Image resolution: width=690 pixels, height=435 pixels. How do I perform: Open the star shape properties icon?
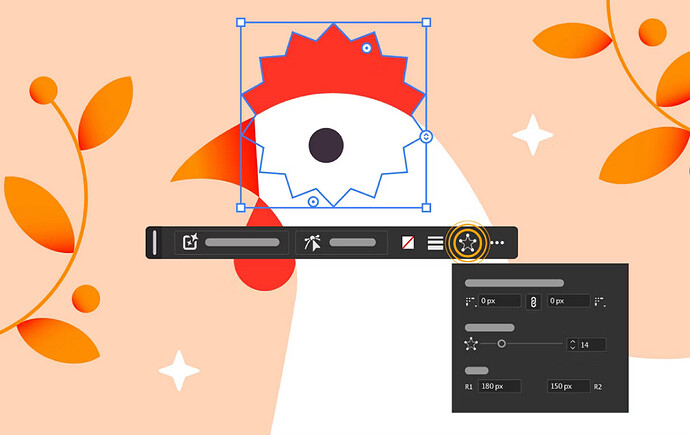pyautogui.click(x=467, y=242)
